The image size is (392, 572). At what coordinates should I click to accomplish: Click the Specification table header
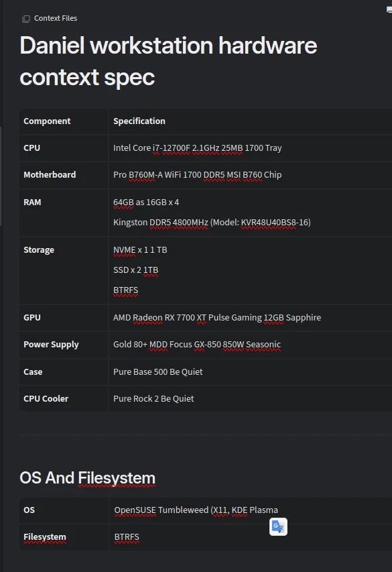pyautogui.click(x=139, y=121)
